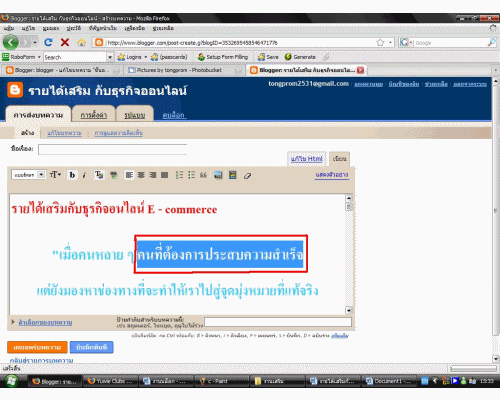Switch to the Edit Html tab
The image size is (500, 400).
tap(307, 159)
